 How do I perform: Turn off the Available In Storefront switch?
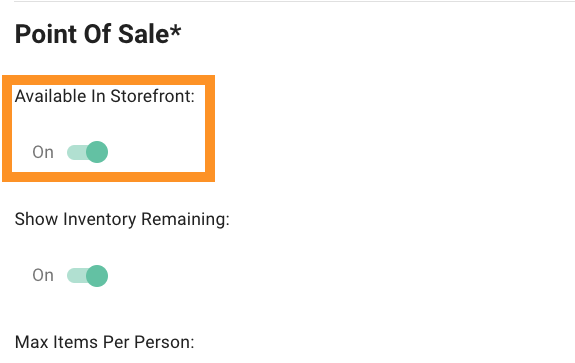coord(87,152)
